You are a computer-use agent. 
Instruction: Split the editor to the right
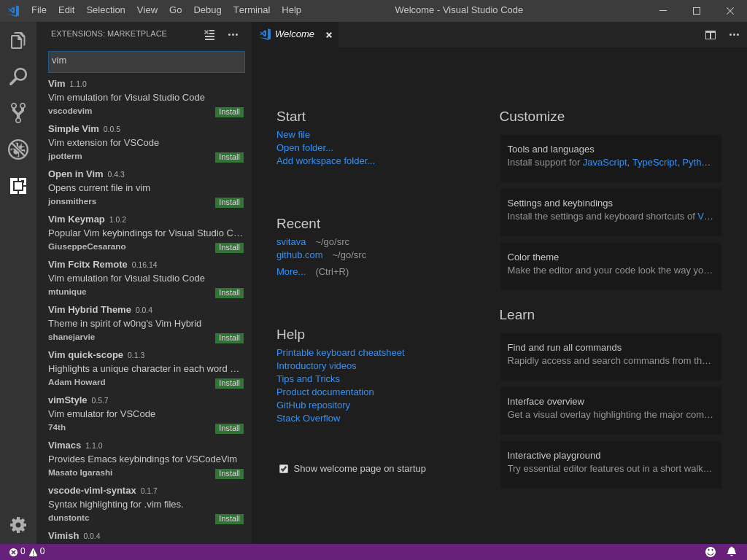point(711,35)
